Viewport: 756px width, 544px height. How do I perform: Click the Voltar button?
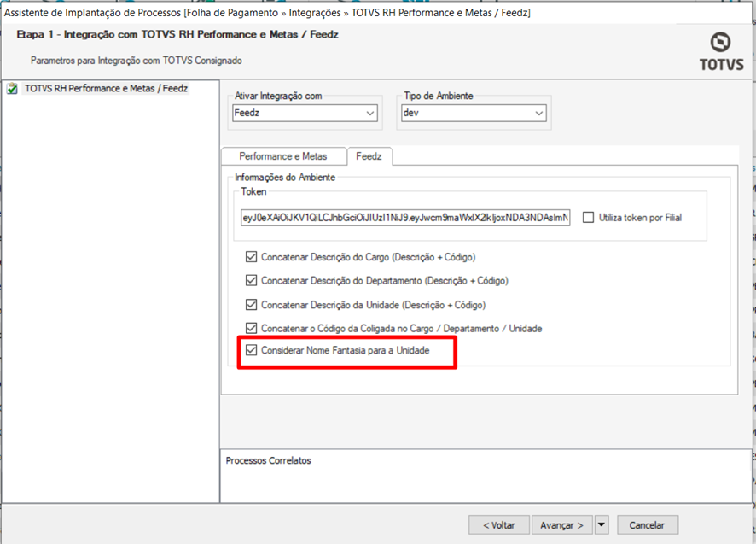(x=499, y=524)
